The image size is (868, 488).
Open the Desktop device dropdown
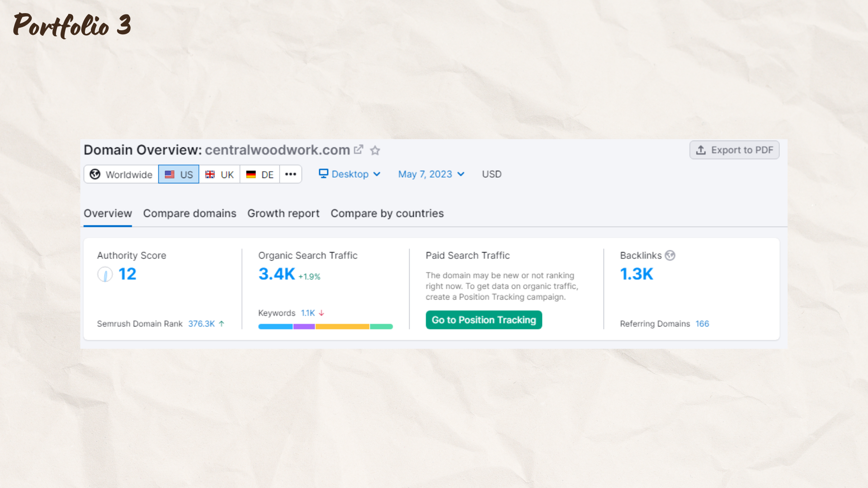(x=350, y=174)
